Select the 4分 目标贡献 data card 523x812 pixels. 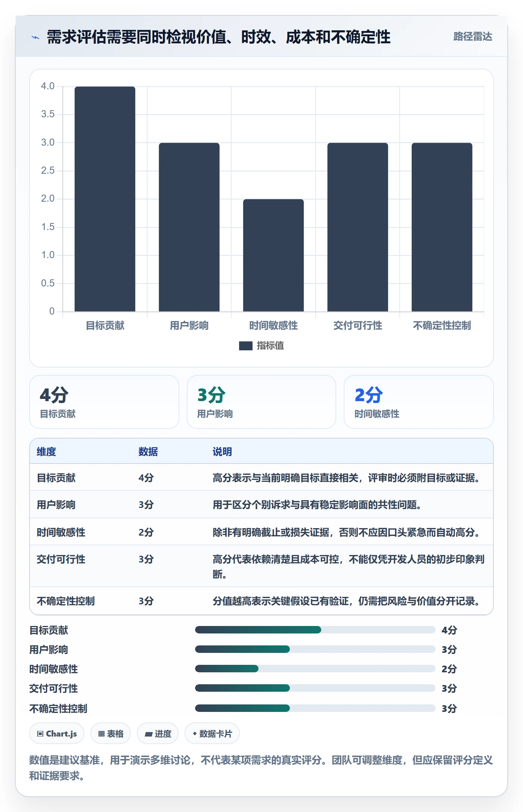(104, 402)
